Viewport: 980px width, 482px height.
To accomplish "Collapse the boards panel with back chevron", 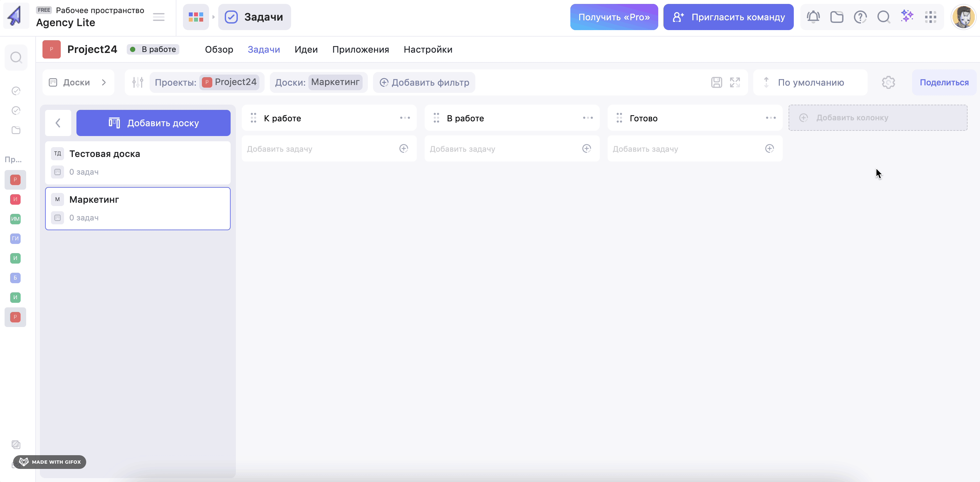I will [58, 123].
